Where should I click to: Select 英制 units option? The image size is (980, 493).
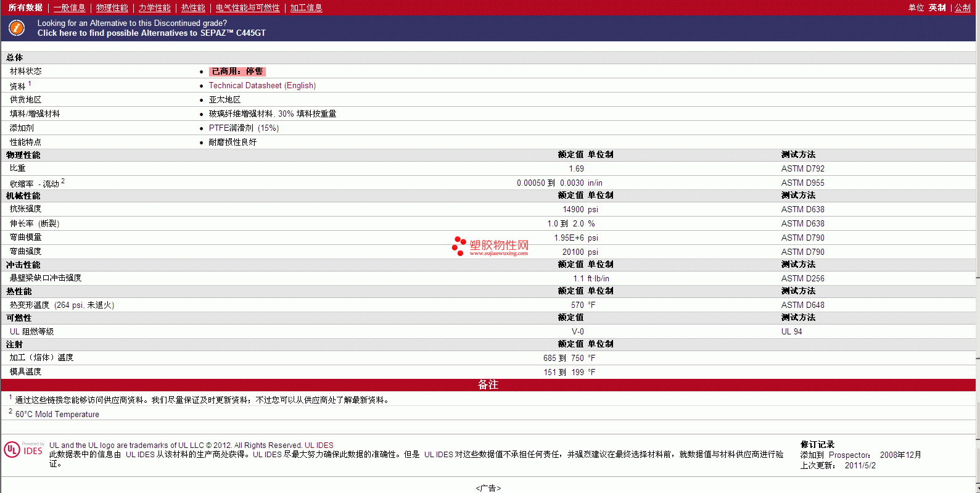pyautogui.click(x=937, y=8)
